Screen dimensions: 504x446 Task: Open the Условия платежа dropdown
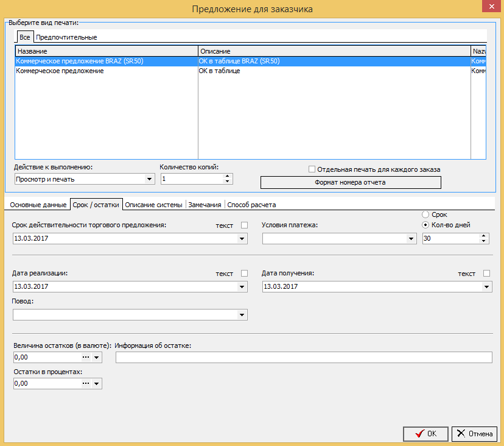pyautogui.click(x=411, y=239)
